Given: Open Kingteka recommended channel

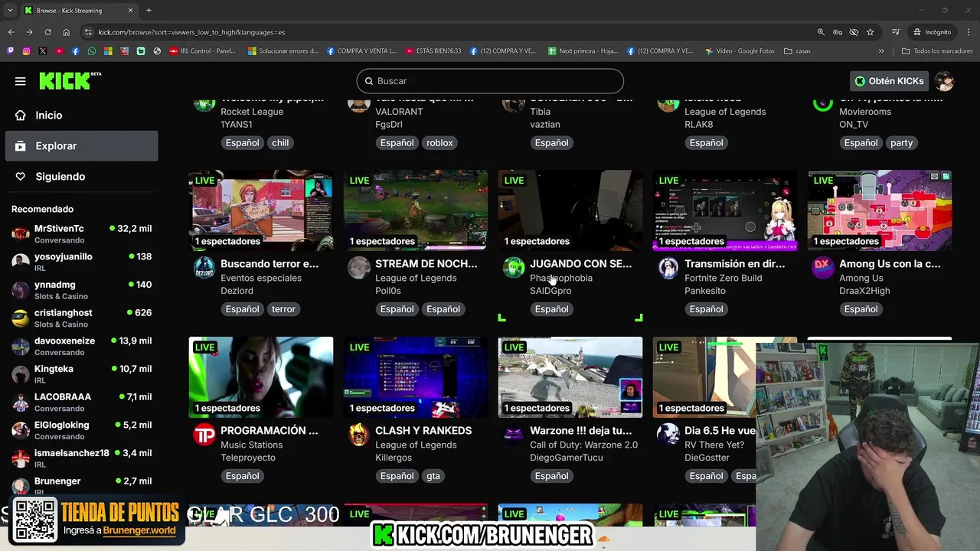Looking at the screenshot, I should (x=81, y=374).
